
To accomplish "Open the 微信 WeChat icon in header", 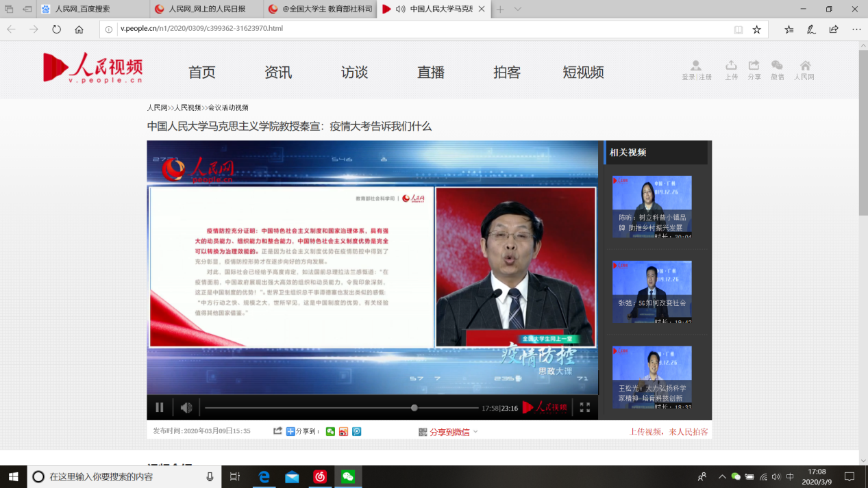I will [x=777, y=66].
